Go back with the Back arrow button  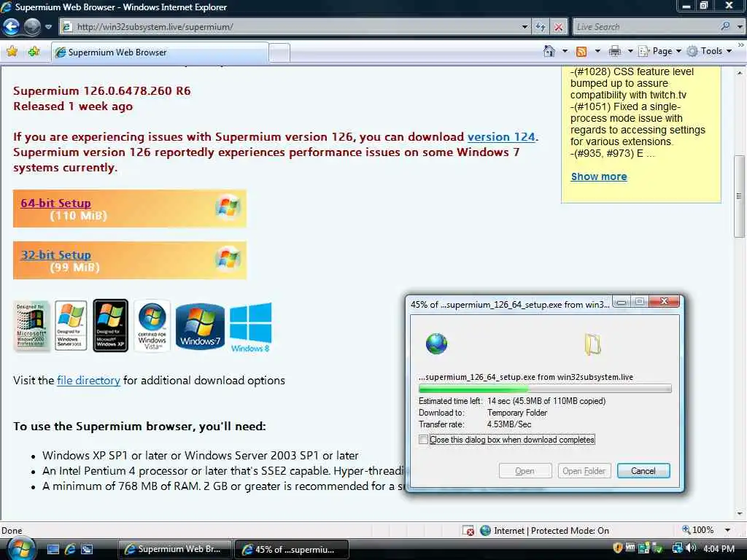[12, 27]
